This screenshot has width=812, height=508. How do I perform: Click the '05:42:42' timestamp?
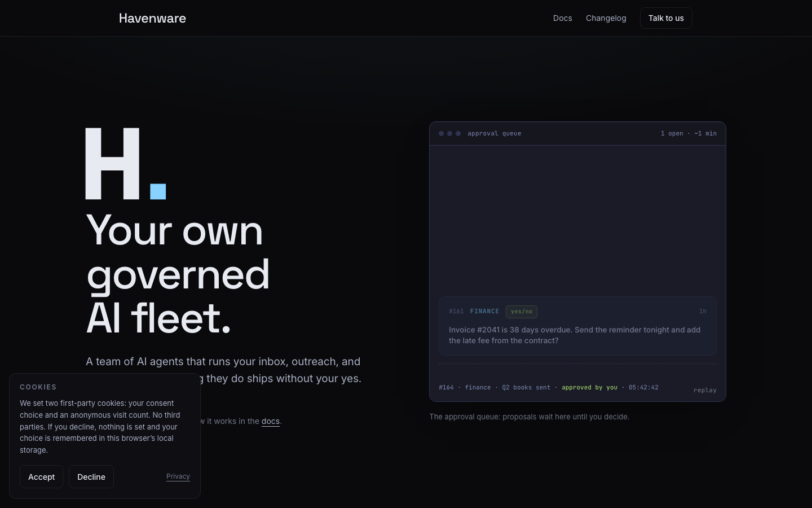643,387
